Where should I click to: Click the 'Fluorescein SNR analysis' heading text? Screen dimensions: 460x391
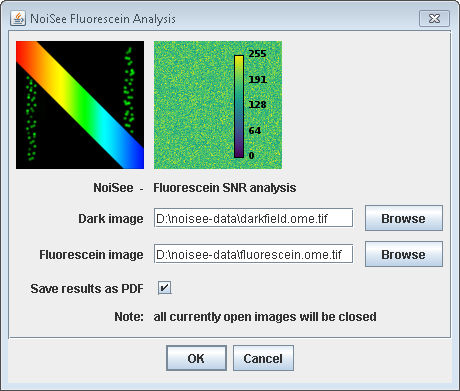225,188
